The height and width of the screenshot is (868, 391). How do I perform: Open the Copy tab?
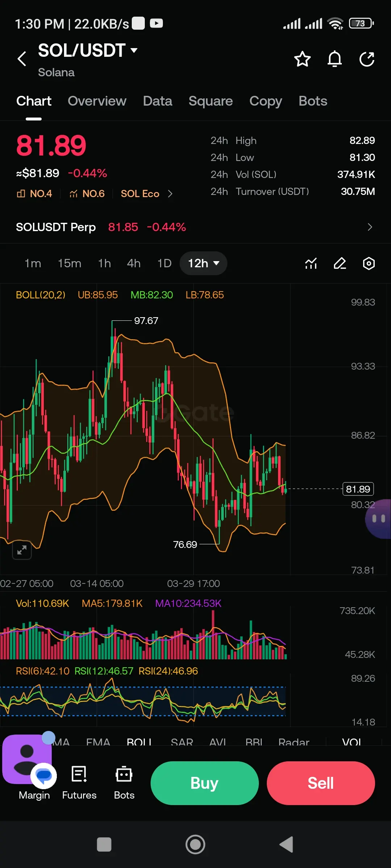(266, 101)
